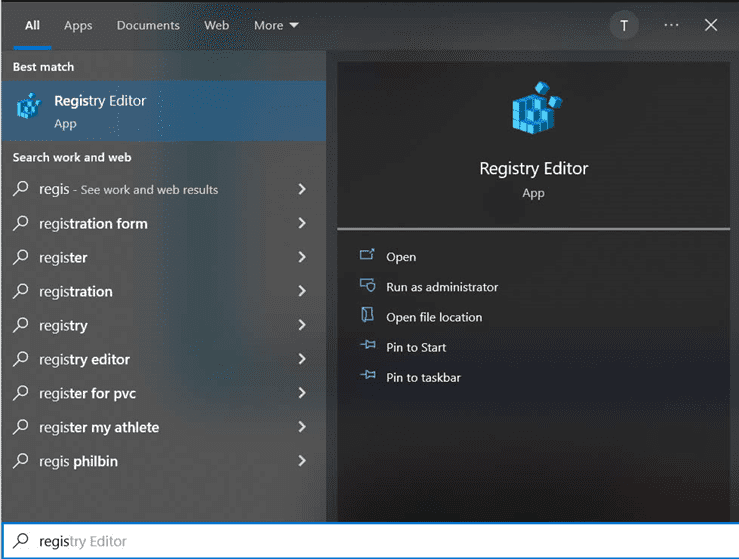Screen dimensions: 739x559
Task: Open the Registry Editor best match result
Action: (x=164, y=111)
